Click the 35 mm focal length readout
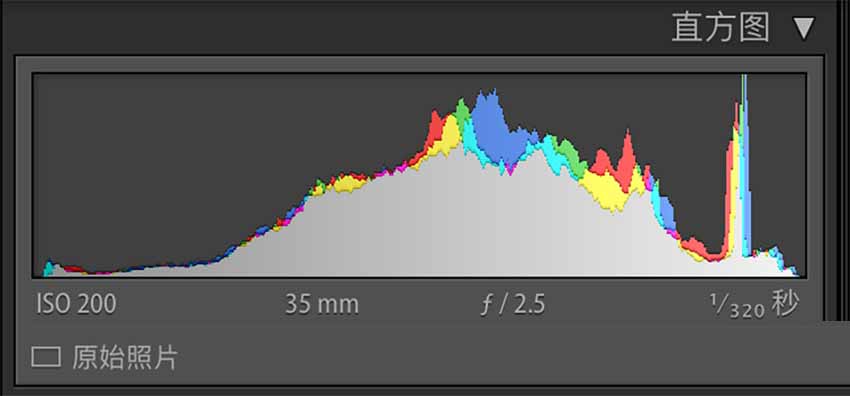Image resolution: width=850 pixels, height=396 pixels. 322,305
